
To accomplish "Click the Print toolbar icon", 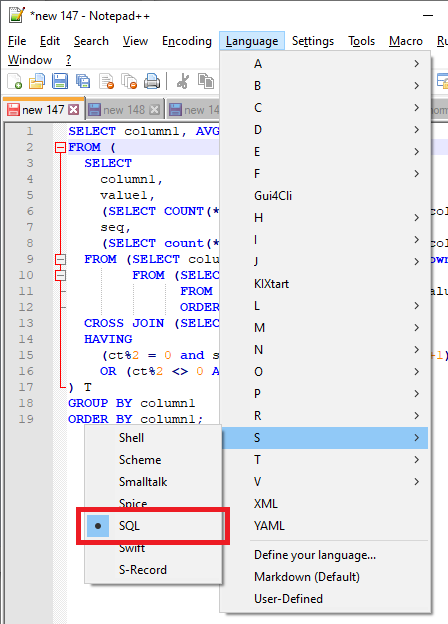I will [x=152, y=81].
